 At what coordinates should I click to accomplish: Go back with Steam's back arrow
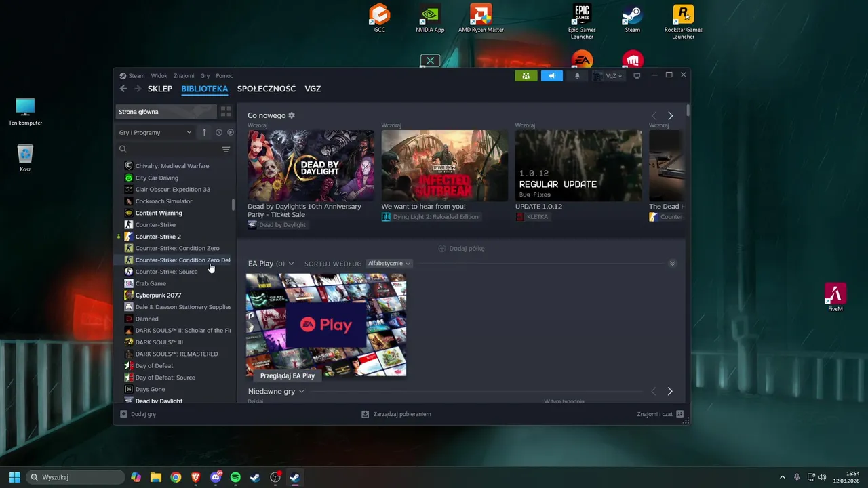click(123, 89)
